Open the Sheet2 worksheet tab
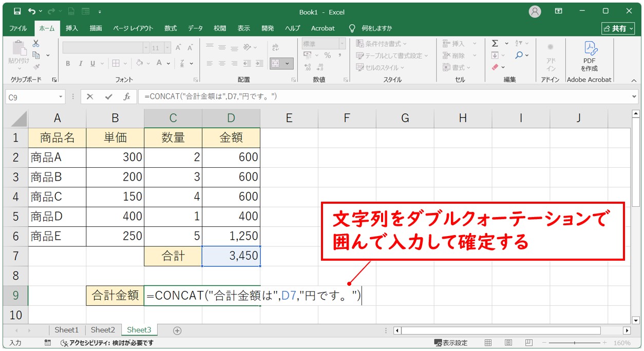The width and height of the screenshot is (644, 351). tap(103, 330)
